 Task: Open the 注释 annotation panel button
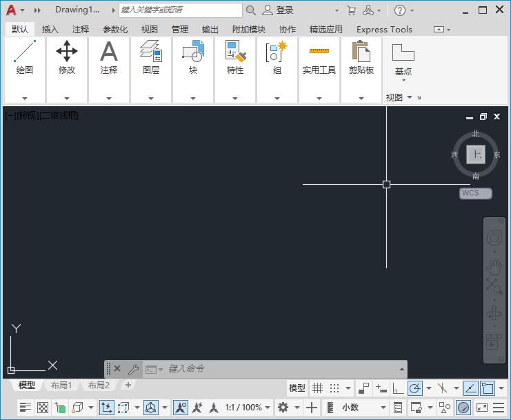coord(109,70)
